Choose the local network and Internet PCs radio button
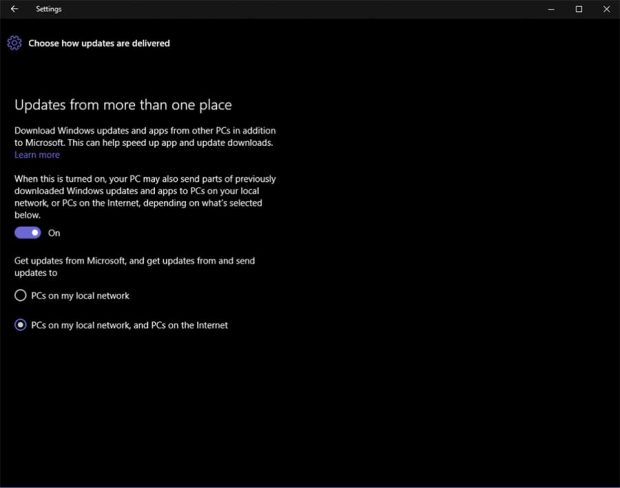The width and height of the screenshot is (620, 488). point(21,325)
